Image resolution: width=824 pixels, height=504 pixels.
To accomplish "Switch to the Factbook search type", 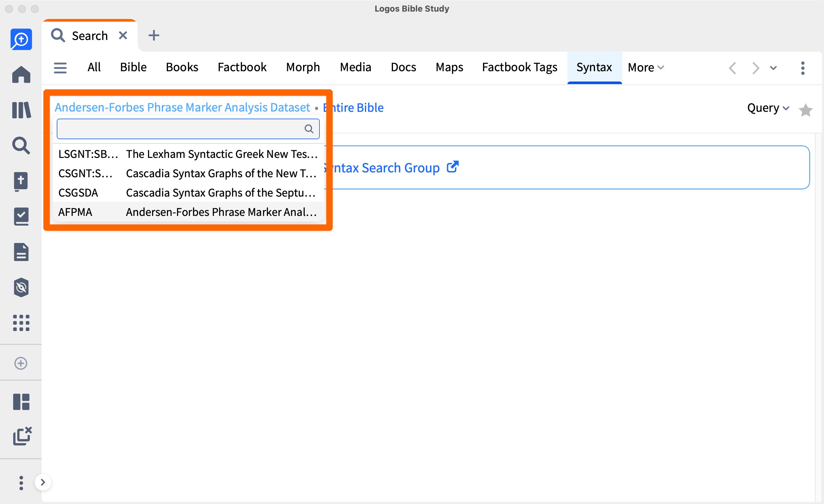I will (x=242, y=68).
